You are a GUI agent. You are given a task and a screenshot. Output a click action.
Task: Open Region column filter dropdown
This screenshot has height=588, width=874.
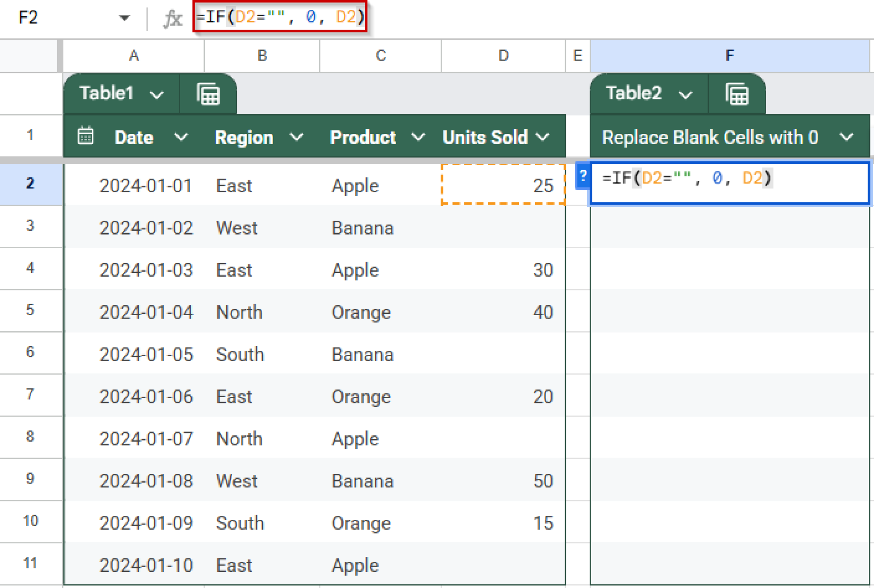297,137
